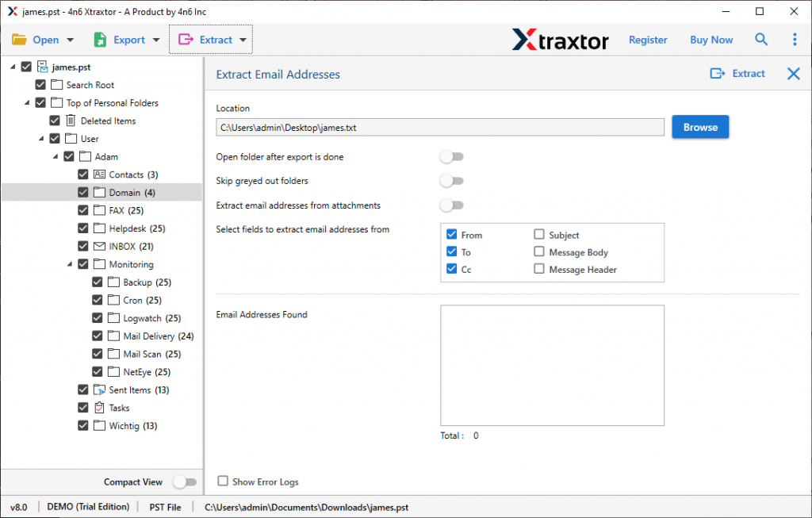The height and width of the screenshot is (518, 812).
Task: Click the INBOX envelope icon
Action: [99, 246]
